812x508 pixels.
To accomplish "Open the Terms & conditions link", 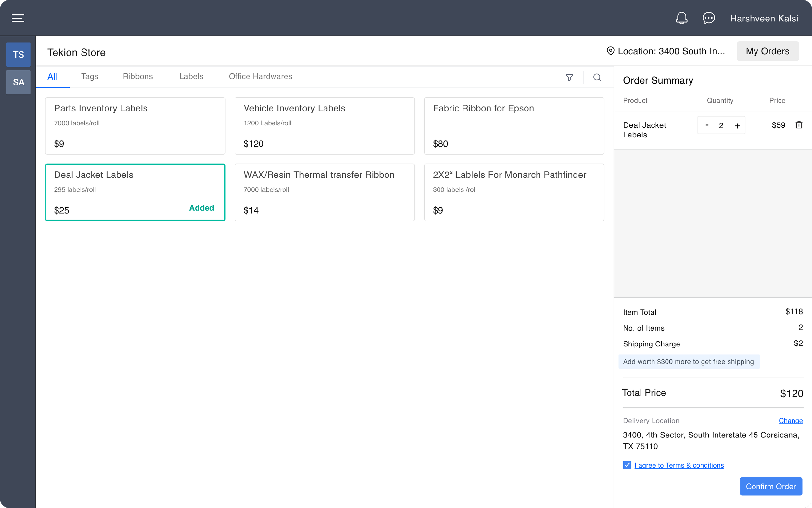I will (x=679, y=465).
